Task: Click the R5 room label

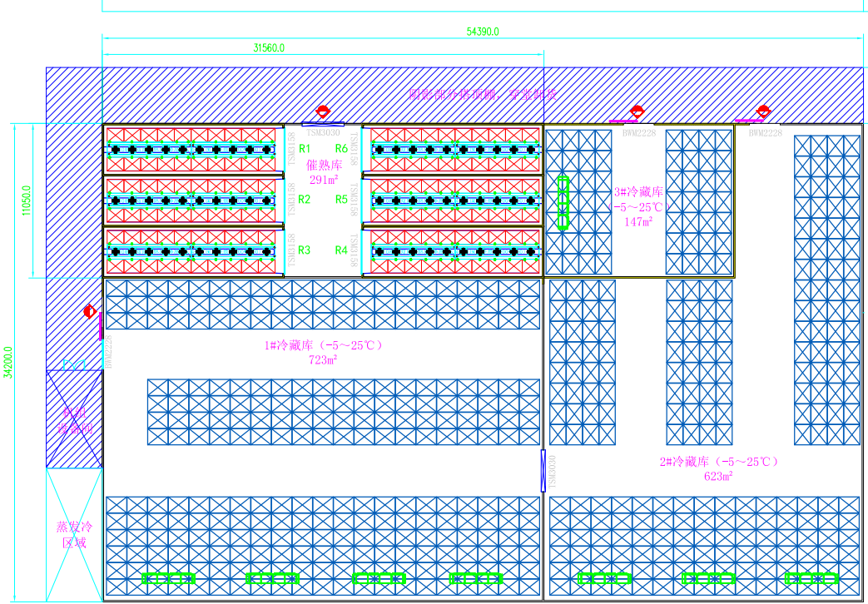Action: tap(341, 199)
